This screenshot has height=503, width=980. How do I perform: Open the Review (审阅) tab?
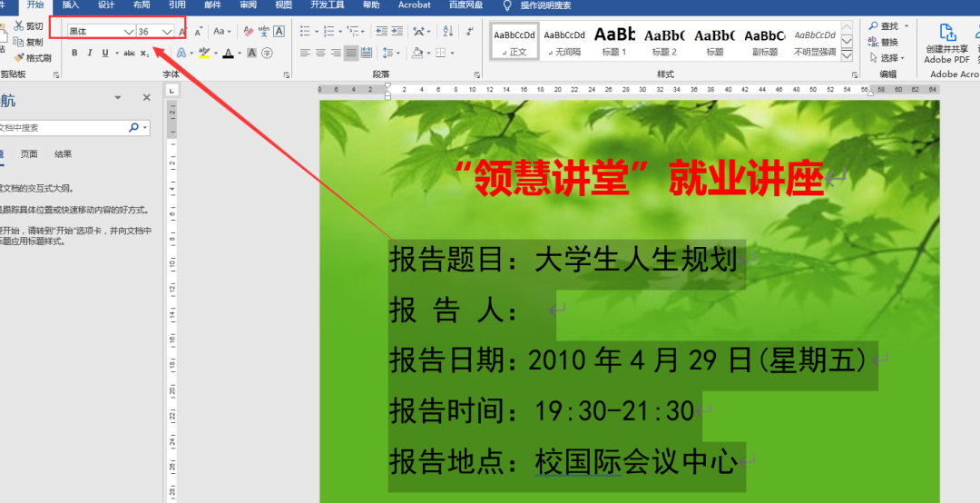pyautogui.click(x=248, y=5)
